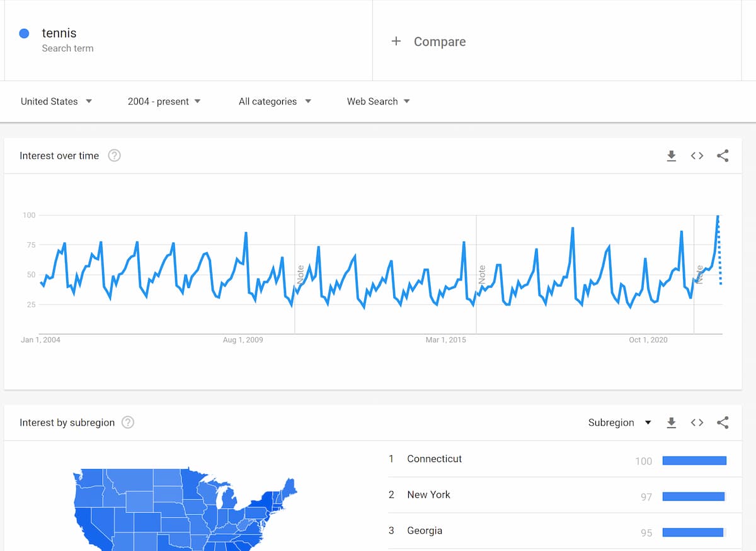Add a comparison term with Compare

(x=428, y=41)
